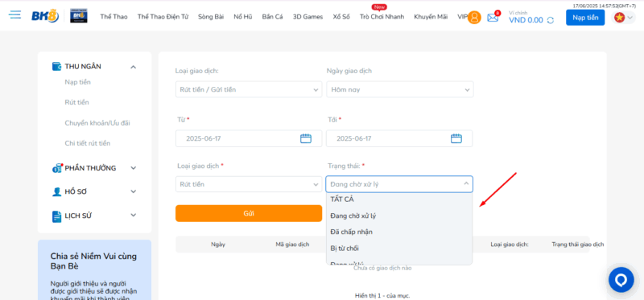Click the Lịch Sử document icon

(56, 216)
